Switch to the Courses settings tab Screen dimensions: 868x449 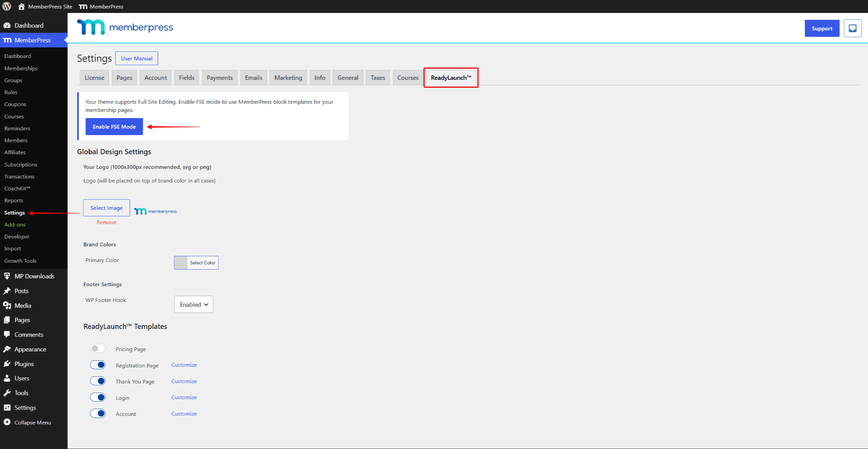click(408, 78)
